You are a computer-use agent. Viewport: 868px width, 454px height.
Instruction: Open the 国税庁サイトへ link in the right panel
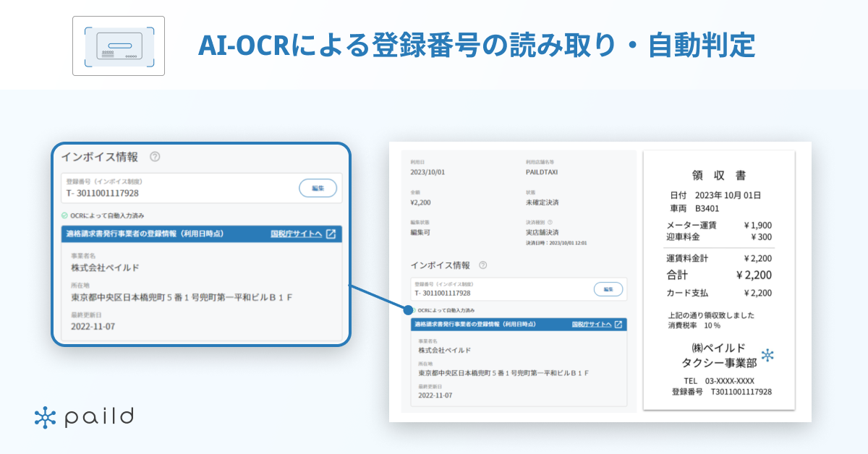[x=595, y=324]
